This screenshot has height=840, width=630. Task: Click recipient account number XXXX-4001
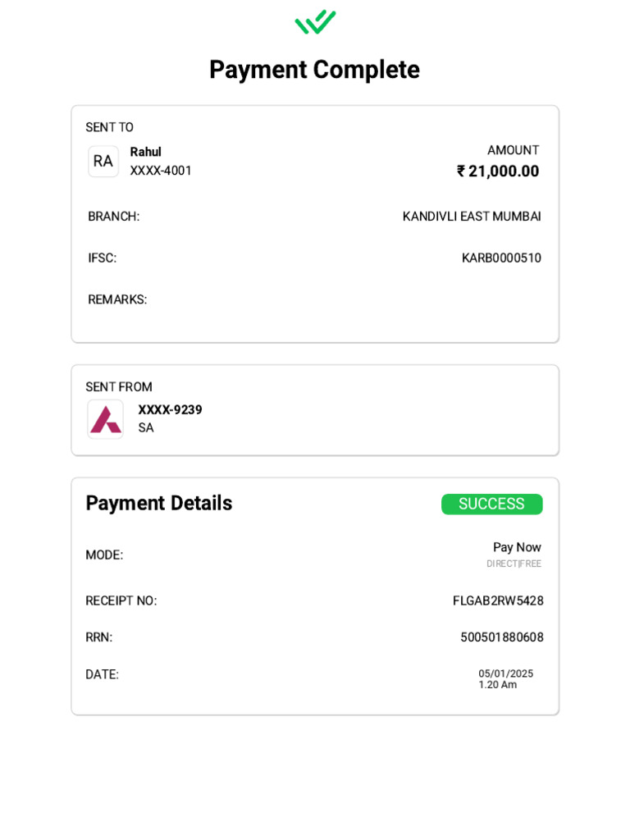coord(161,171)
